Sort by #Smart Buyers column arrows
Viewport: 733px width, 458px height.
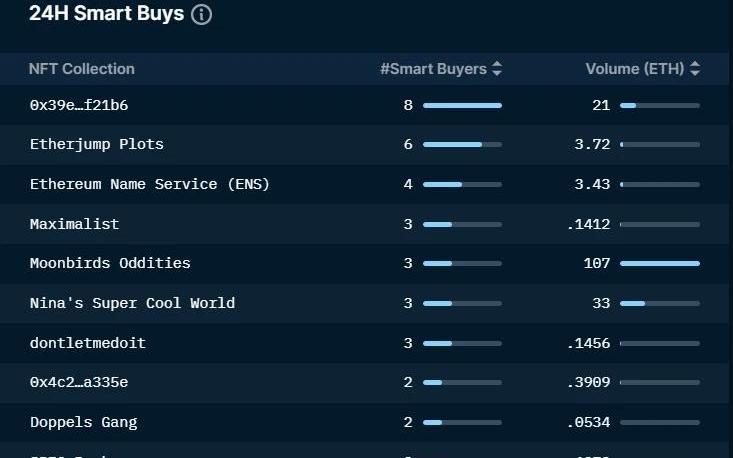coord(497,69)
